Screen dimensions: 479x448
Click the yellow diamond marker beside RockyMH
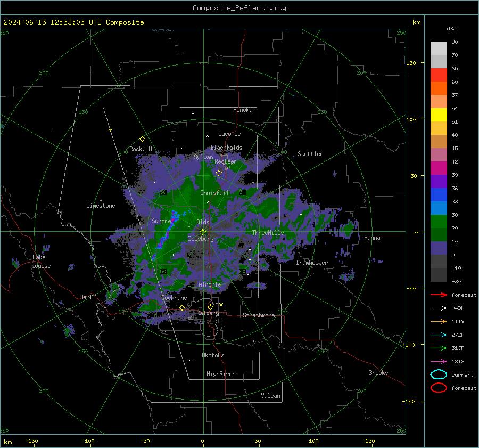(x=142, y=139)
